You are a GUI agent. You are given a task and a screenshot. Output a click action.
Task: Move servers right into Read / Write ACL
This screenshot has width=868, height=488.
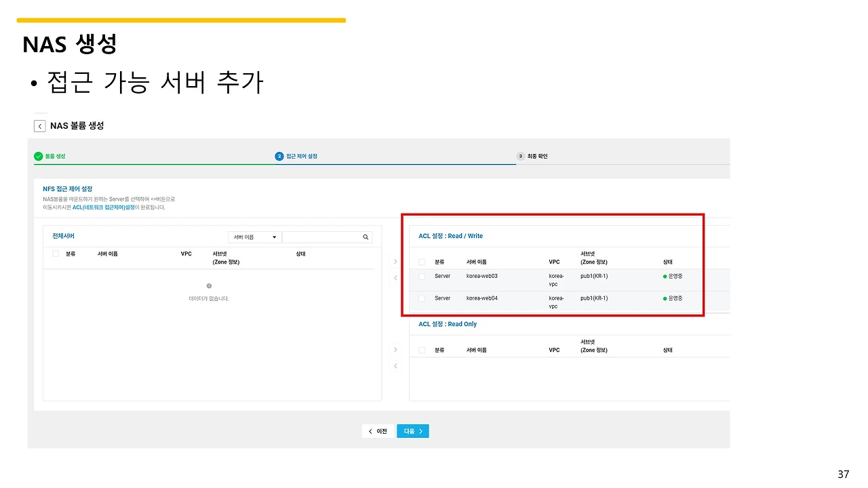point(395,261)
